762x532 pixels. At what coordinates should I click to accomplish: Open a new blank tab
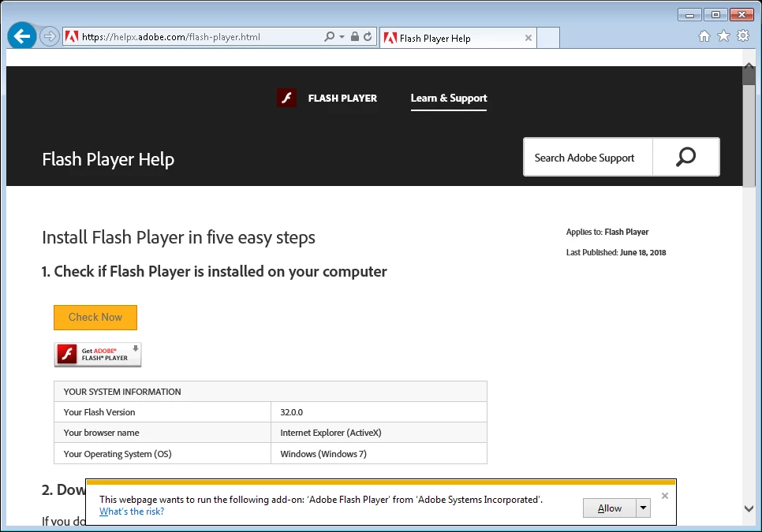coord(548,38)
